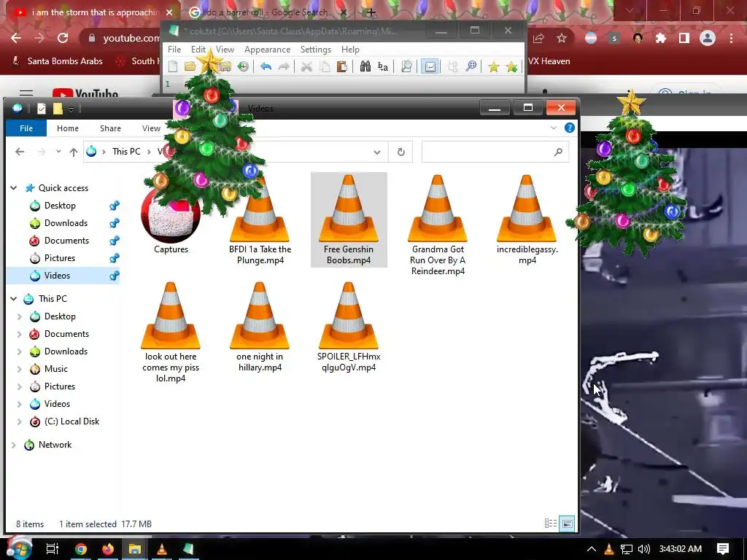The image size is (747, 560).
Task: Go up one folder level in Explorer
Action: click(x=74, y=152)
